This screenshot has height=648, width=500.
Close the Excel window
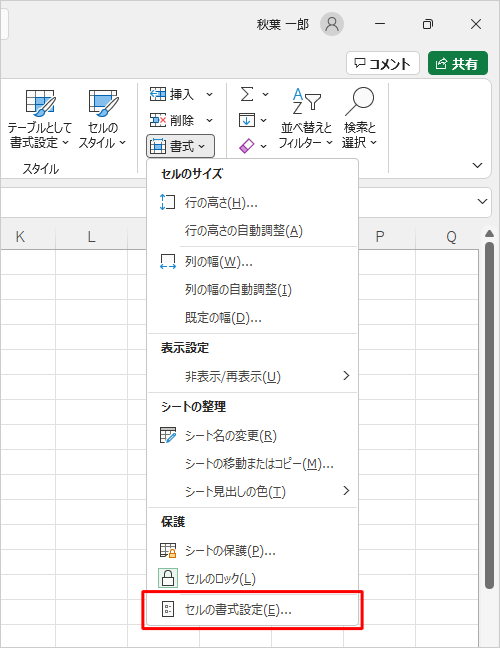(476, 24)
